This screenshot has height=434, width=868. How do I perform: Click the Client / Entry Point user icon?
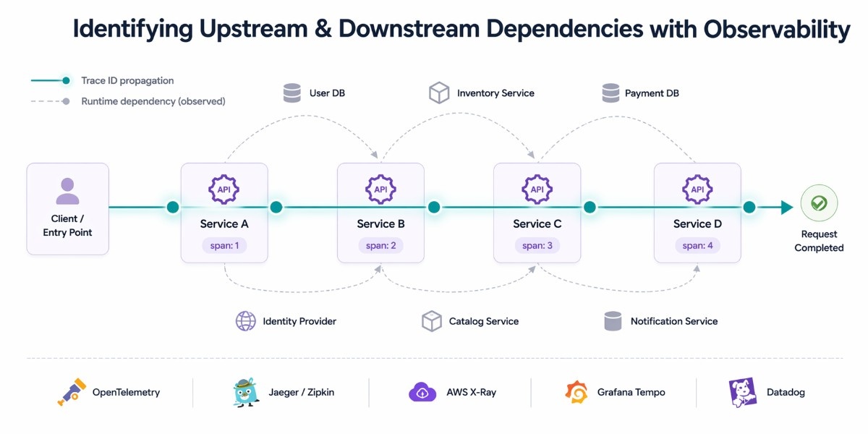(67, 191)
